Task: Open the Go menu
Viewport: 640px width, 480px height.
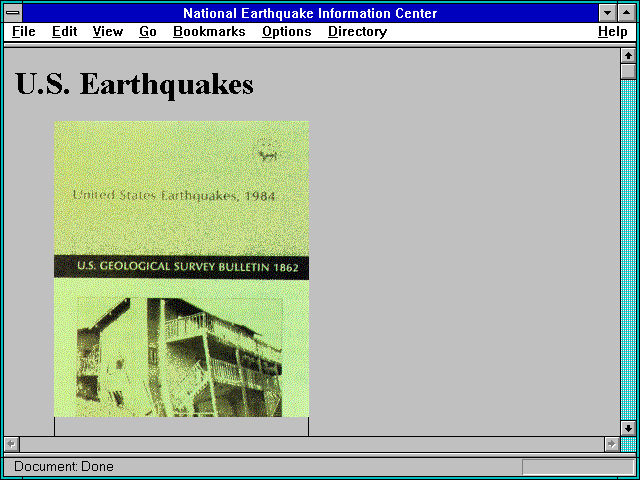Action: pyautogui.click(x=148, y=32)
